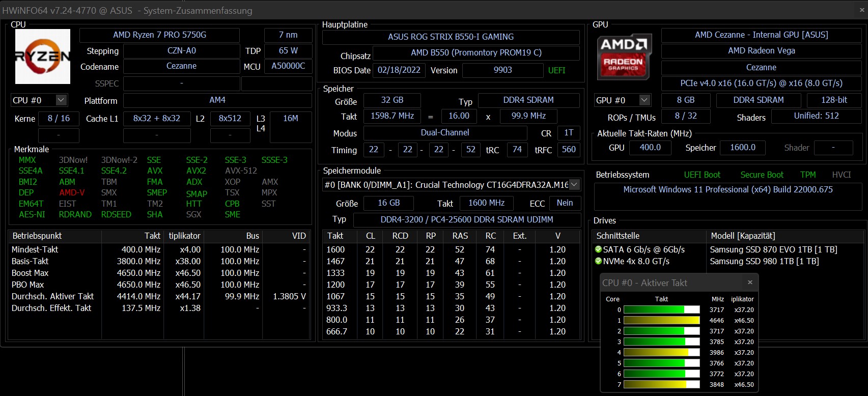The image size is (868, 396).
Task: Select the PBO Max row
Action: pyautogui.click(x=159, y=285)
